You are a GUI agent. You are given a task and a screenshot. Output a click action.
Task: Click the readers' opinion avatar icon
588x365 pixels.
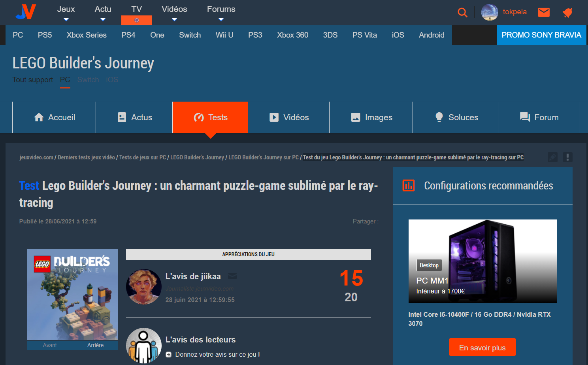click(143, 345)
